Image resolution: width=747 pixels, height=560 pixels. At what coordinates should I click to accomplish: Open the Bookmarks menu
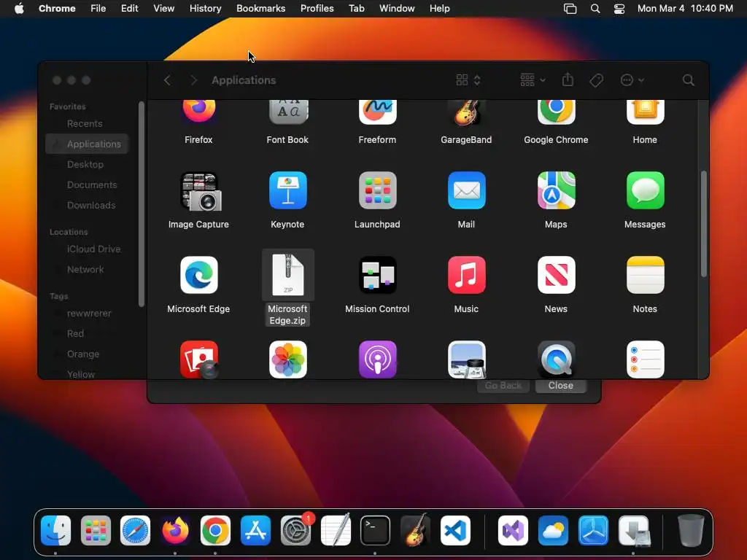pyautogui.click(x=261, y=9)
